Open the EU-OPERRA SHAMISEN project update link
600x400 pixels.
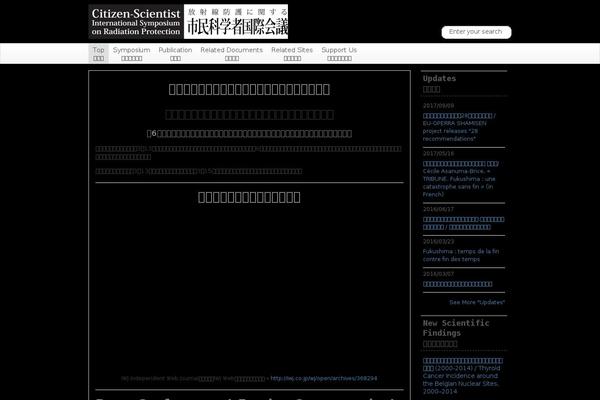tap(459, 127)
